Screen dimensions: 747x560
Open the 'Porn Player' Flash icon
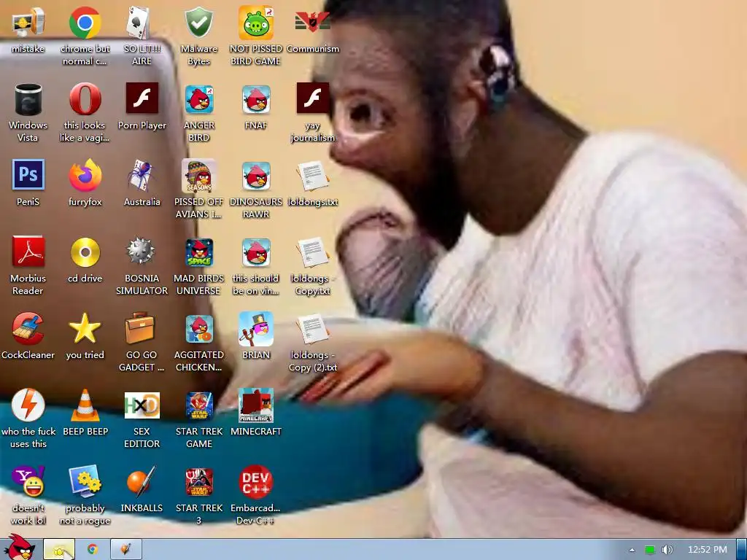click(x=142, y=98)
